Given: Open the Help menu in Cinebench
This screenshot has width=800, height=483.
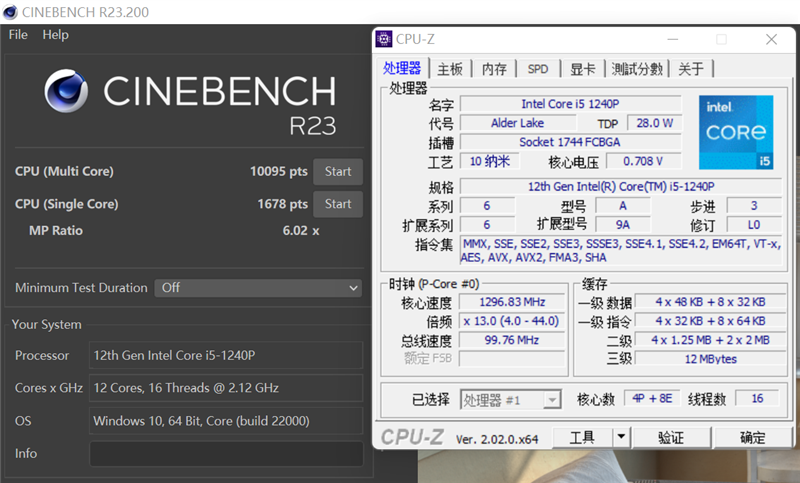Looking at the screenshot, I should tap(55, 35).
